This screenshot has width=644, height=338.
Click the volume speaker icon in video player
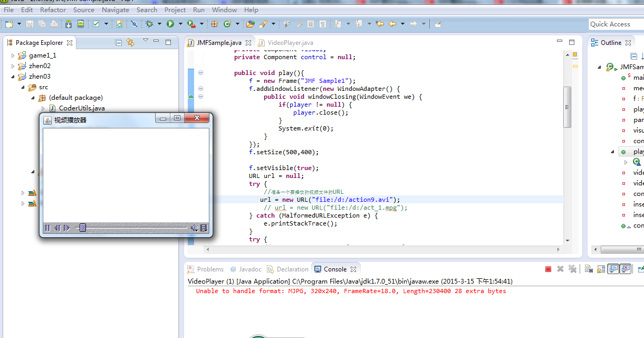tap(194, 228)
